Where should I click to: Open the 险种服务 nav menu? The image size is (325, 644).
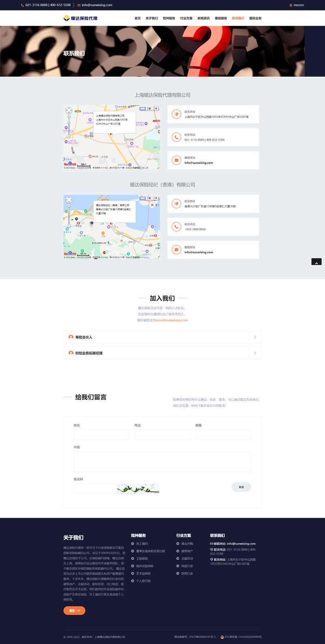(169, 18)
